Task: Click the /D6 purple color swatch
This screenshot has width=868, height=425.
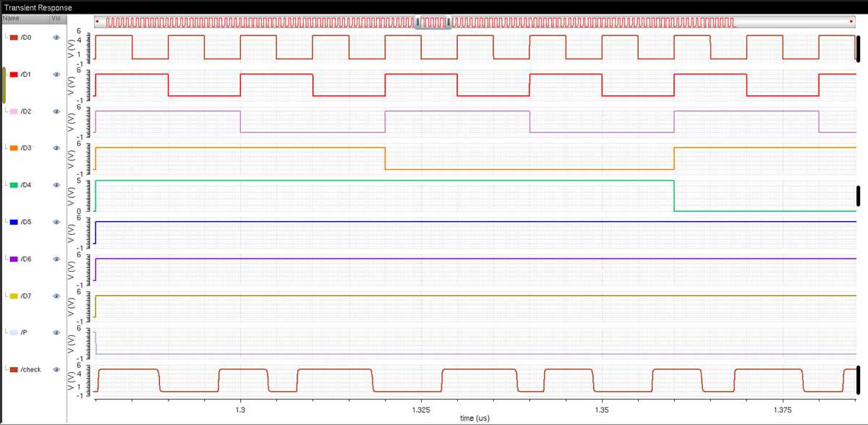Action: coord(14,259)
